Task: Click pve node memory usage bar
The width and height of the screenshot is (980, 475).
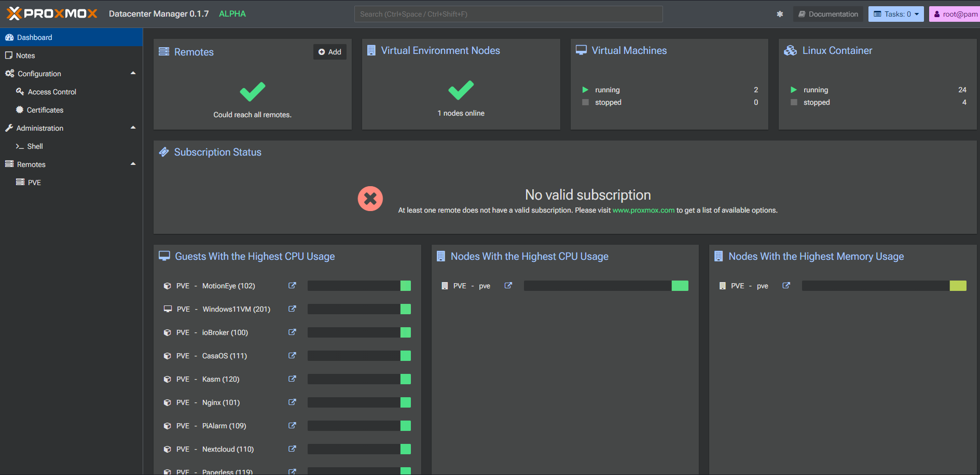Action: coord(884,286)
